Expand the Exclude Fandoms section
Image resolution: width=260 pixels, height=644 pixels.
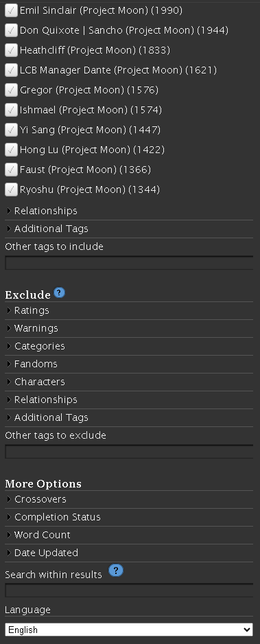129,364
